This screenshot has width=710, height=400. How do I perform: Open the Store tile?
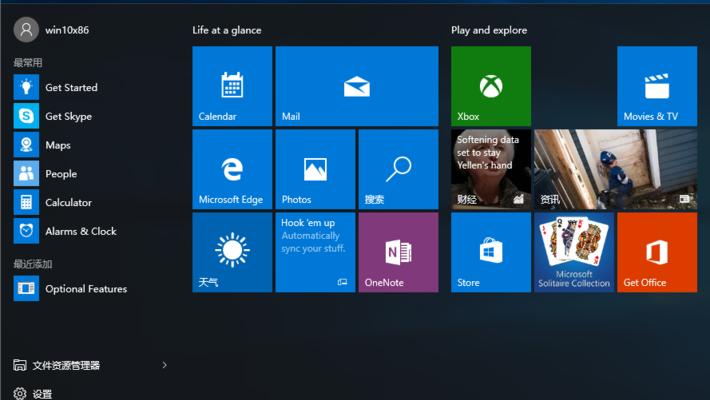click(491, 252)
